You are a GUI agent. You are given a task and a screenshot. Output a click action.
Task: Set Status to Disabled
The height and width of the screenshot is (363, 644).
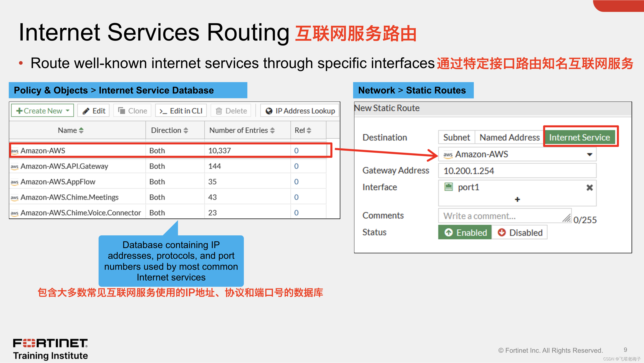tap(520, 232)
